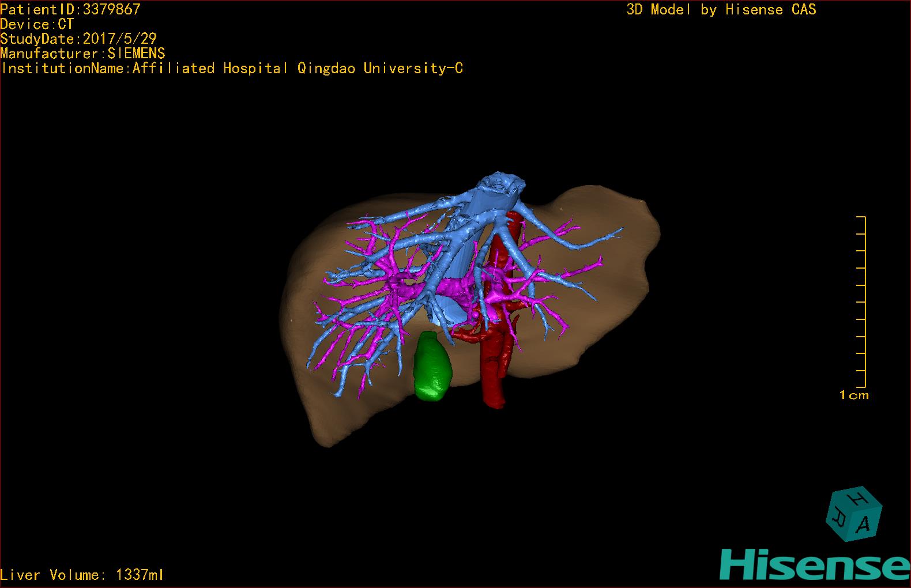The width and height of the screenshot is (911, 588).
Task: Click the Liver Volume 1337ml readout
Action: (x=82, y=575)
